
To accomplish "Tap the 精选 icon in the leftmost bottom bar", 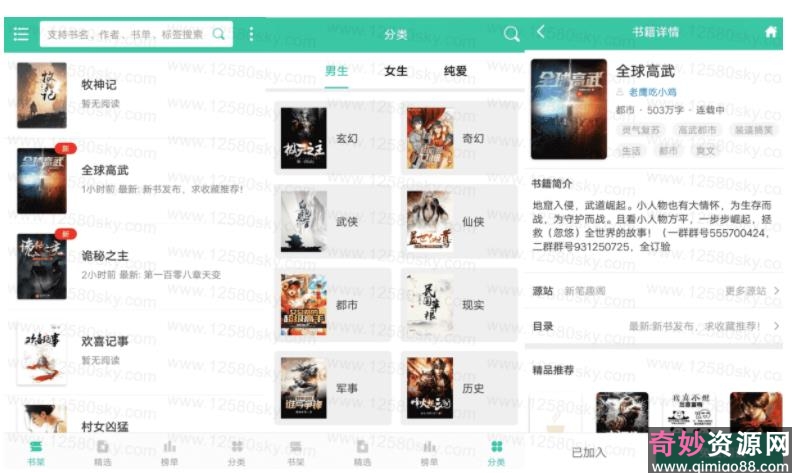I will (102, 450).
